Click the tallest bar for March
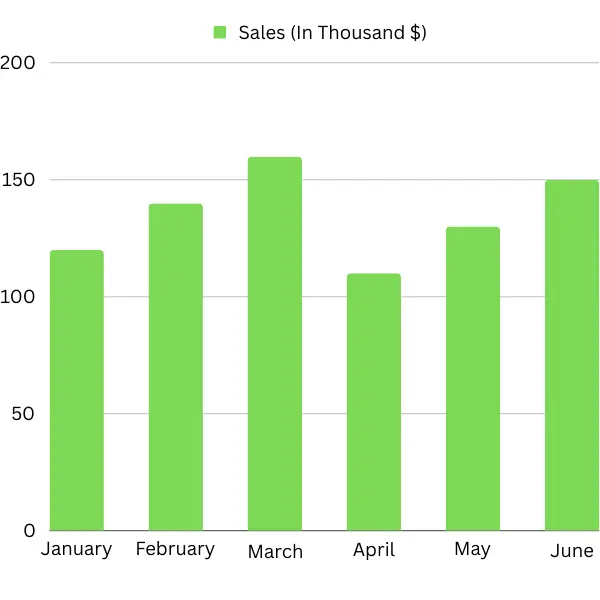The image size is (600, 600). [275, 344]
